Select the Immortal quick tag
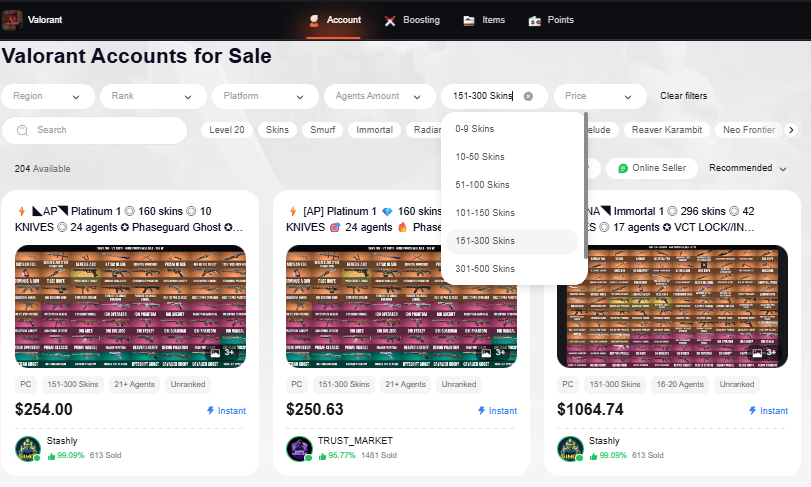 click(x=374, y=130)
